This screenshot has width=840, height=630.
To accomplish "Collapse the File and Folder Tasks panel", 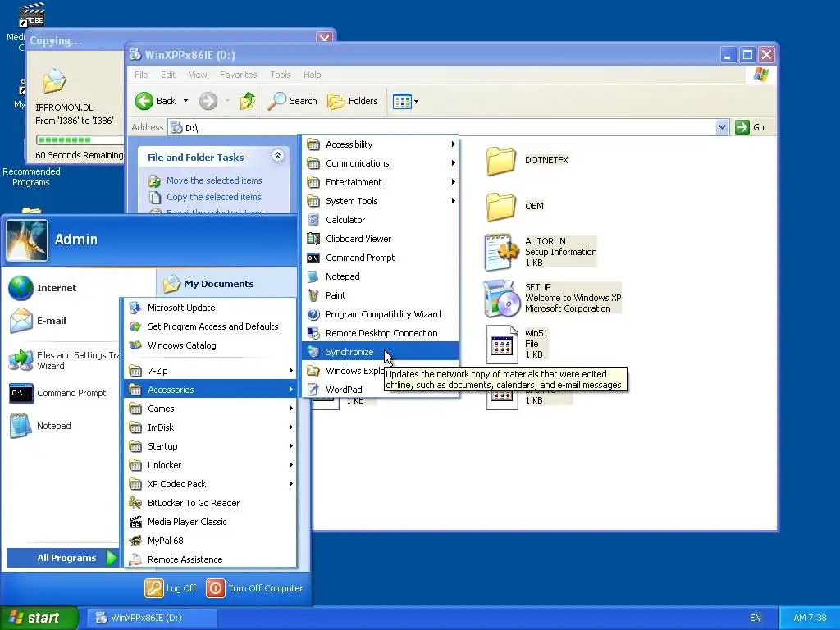I will tap(277, 156).
